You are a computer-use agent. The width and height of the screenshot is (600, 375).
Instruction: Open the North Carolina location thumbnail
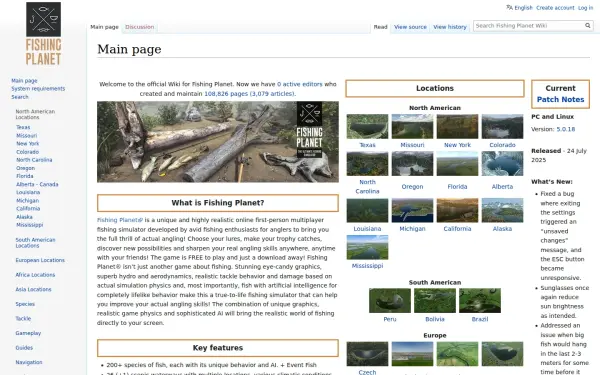pyautogui.click(x=367, y=163)
